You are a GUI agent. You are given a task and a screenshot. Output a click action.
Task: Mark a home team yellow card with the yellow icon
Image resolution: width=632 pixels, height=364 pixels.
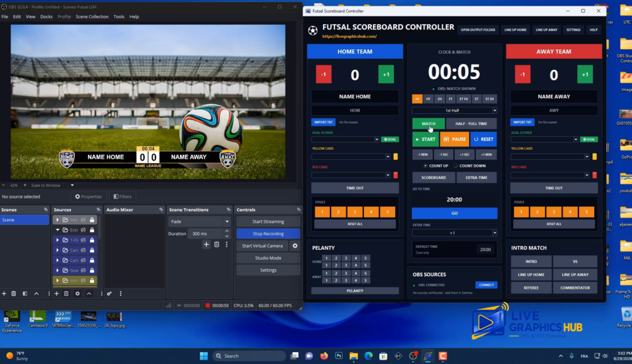[396, 156]
